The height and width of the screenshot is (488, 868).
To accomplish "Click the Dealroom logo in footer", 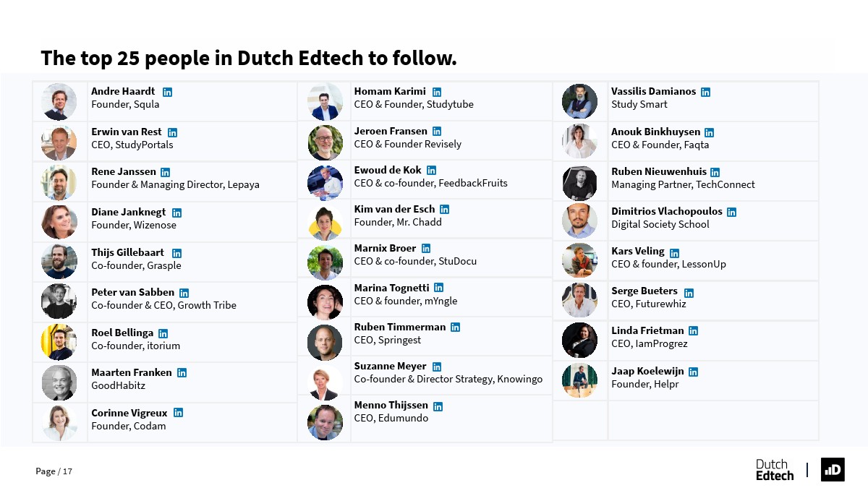I will pyautogui.click(x=833, y=469).
